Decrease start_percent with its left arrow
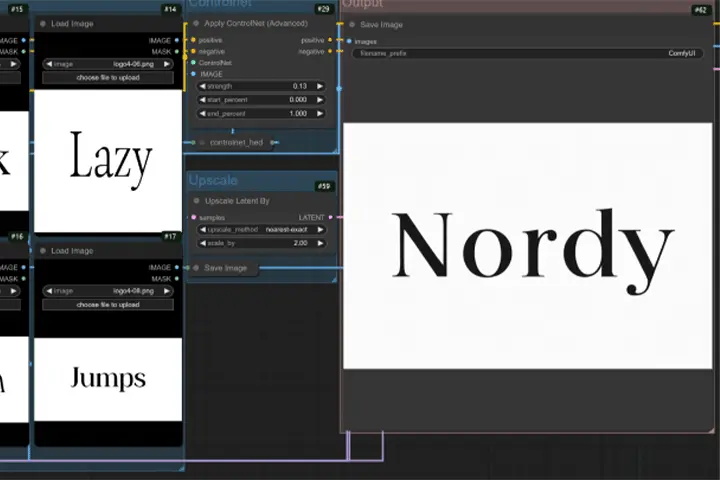720x480 pixels. click(x=202, y=100)
